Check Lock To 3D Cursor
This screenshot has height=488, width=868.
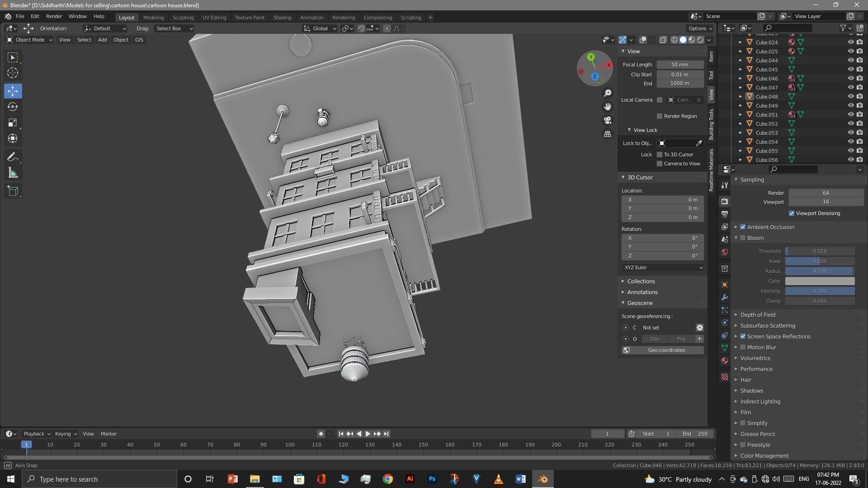pyautogui.click(x=660, y=155)
